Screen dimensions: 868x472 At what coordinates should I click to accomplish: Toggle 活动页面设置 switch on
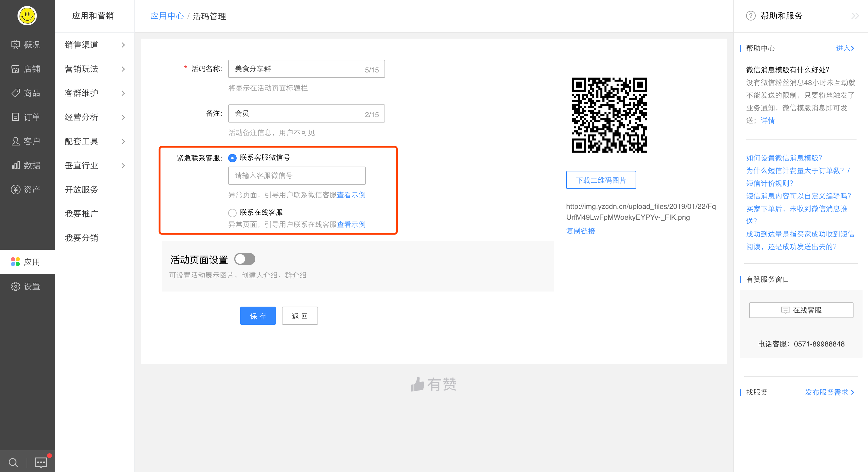[x=245, y=259]
